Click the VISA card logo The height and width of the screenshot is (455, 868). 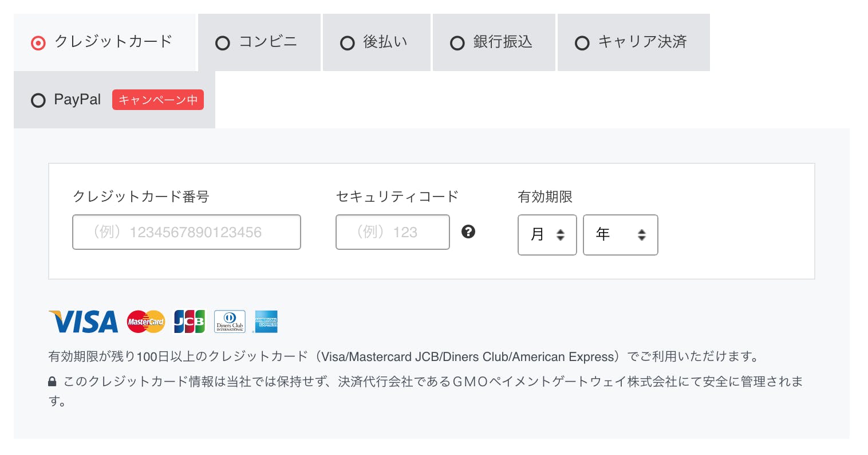[84, 321]
